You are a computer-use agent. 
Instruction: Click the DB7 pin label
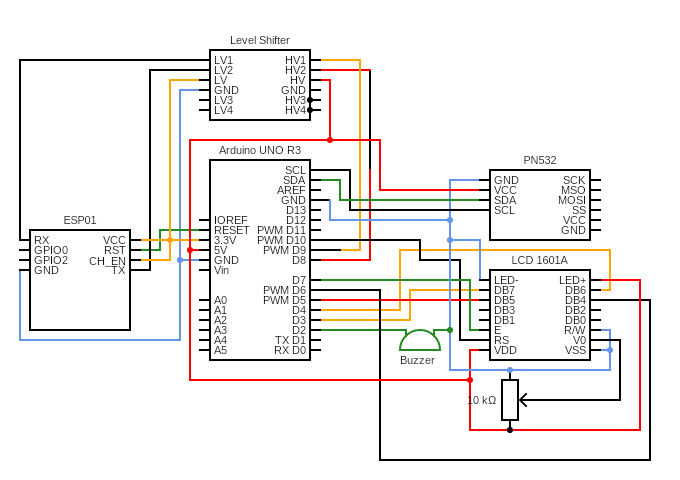click(504, 290)
